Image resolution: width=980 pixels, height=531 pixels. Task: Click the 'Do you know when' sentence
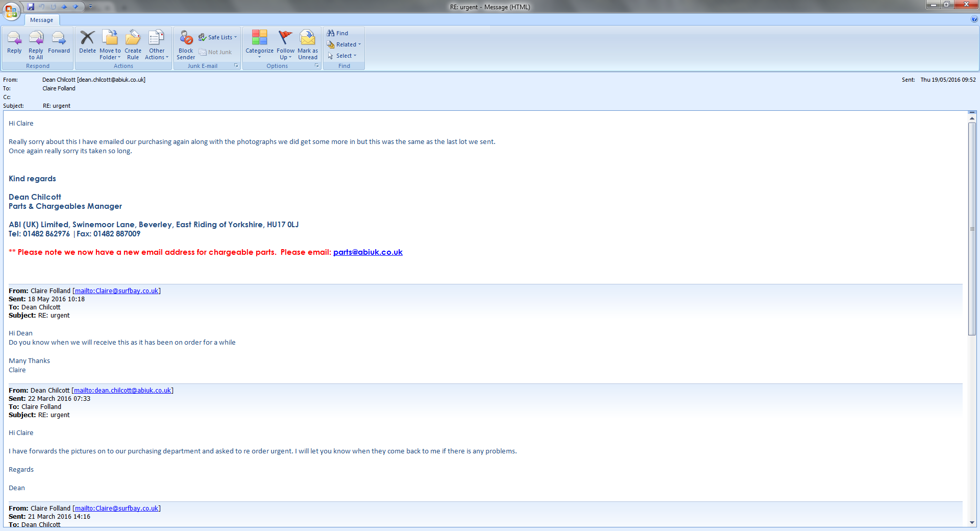coord(122,343)
